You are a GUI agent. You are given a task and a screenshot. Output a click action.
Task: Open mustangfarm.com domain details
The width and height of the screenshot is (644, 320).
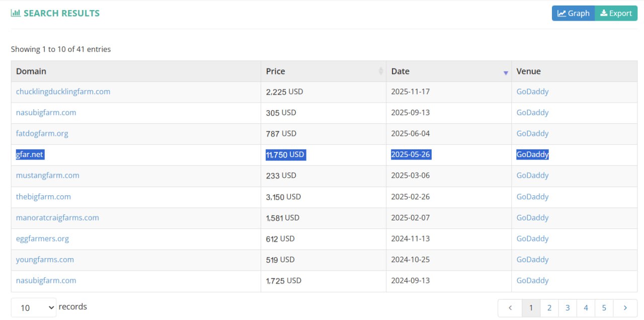(47, 176)
